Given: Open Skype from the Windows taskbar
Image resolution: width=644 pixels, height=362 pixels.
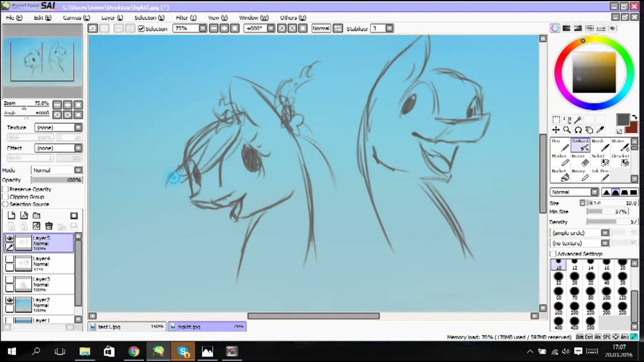Looking at the screenshot, I should 183,351.
